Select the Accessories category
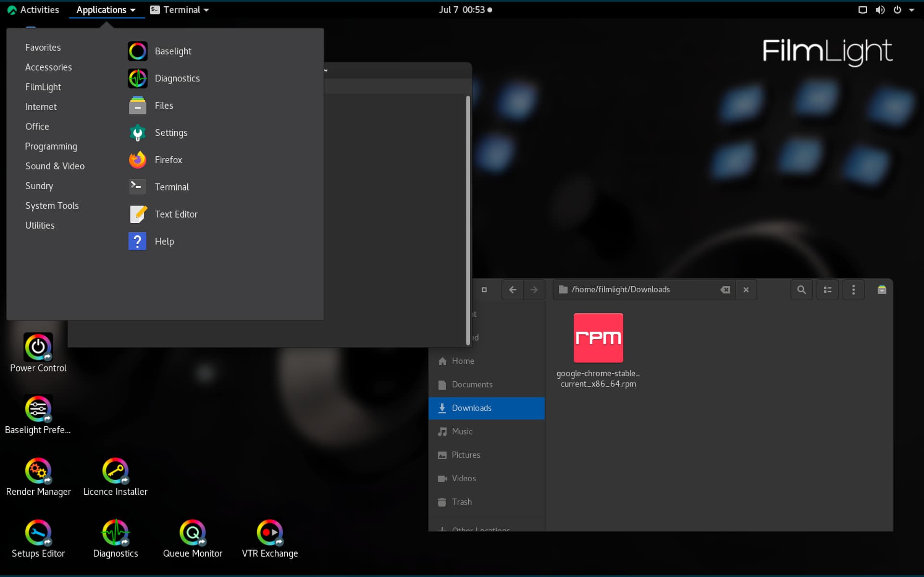The height and width of the screenshot is (577, 924). pyautogui.click(x=49, y=67)
